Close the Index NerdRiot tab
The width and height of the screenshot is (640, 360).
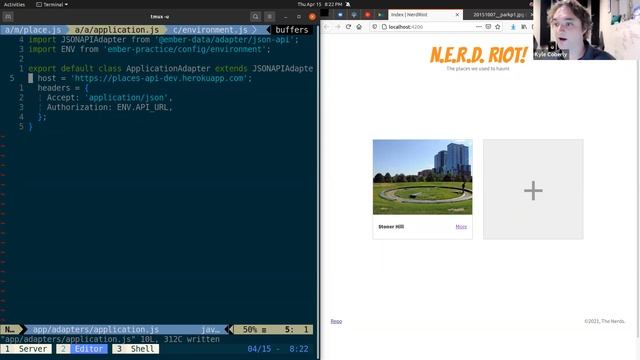(x=457, y=14)
